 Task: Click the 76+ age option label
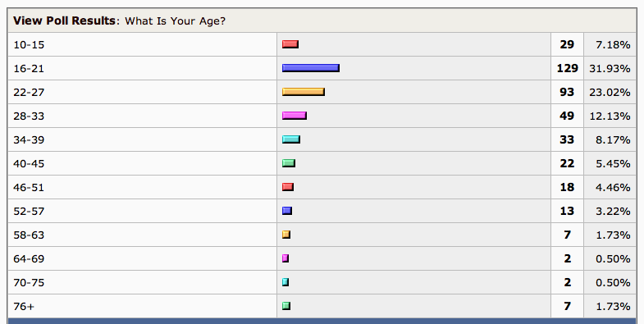click(x=24, y=307)
